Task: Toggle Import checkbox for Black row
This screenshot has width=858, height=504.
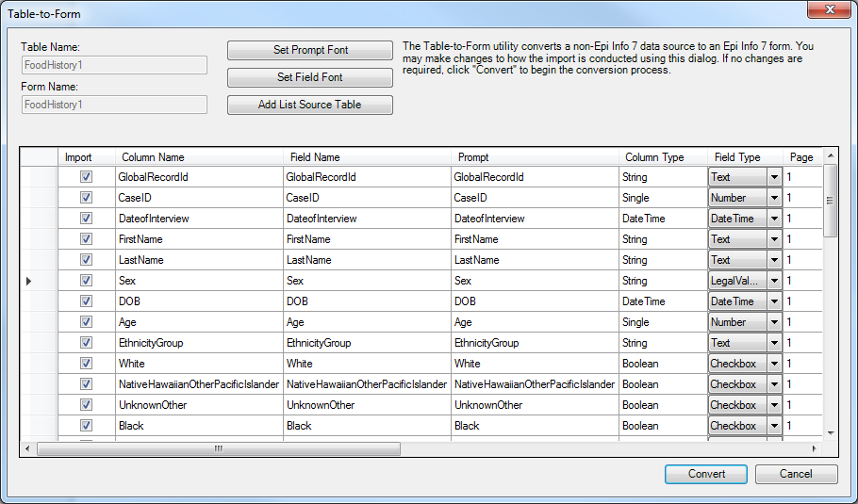Action: click(x=86, y=426)
